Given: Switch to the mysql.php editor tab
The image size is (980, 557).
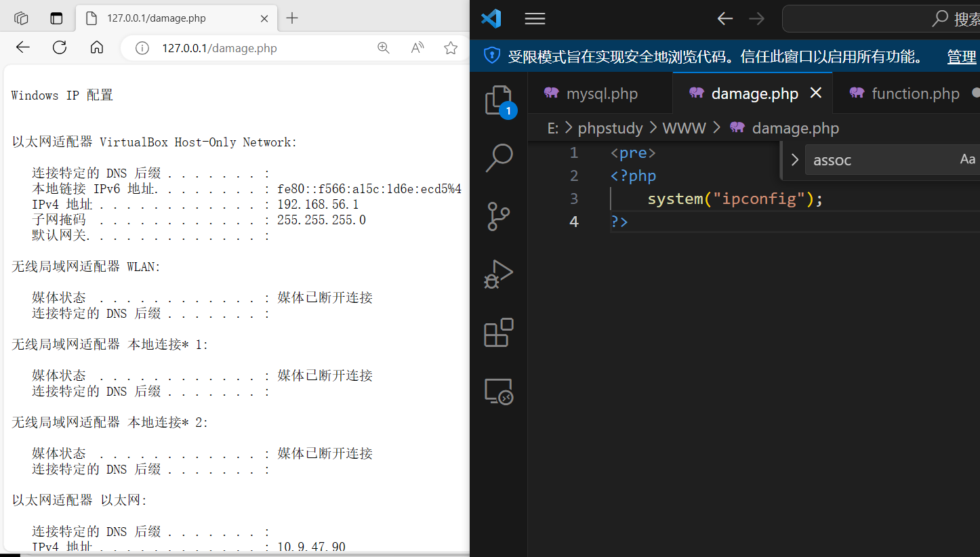Looking at the screenshot, I should (600, 94).
